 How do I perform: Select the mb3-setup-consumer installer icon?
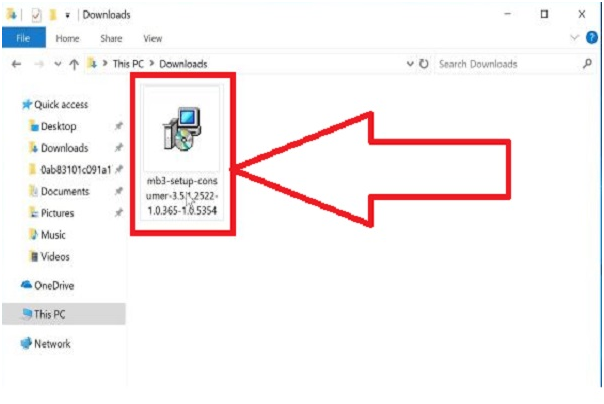point(182,129)
